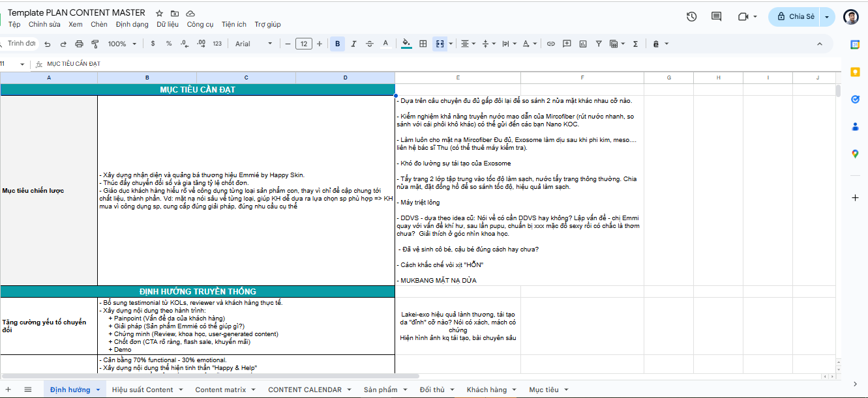Insert a chart from toolbar

(x=582, y=44)
